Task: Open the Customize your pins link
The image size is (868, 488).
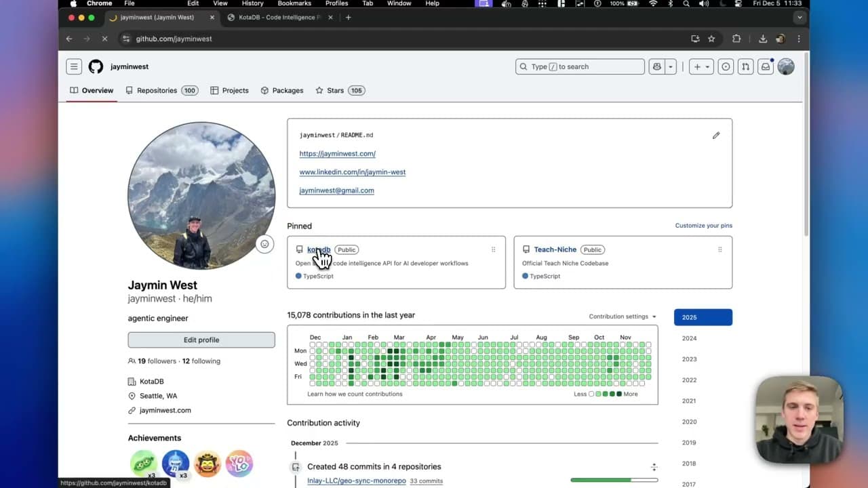Action: point(703,226)
